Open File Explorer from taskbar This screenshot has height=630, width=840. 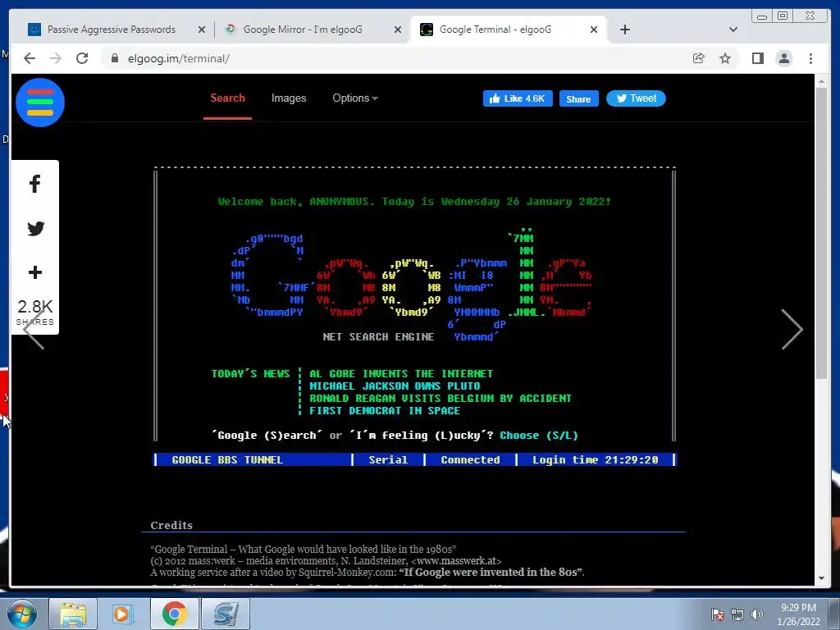(x=73, y=614)
